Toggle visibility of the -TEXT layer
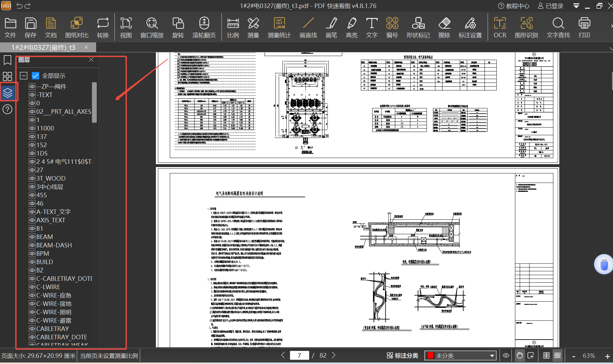 (x=32, y=95)
